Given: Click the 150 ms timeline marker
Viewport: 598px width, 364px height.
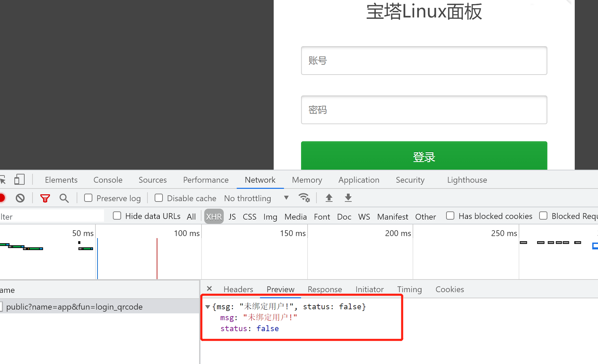Looking at the screenshot, I should click(293, 233).
